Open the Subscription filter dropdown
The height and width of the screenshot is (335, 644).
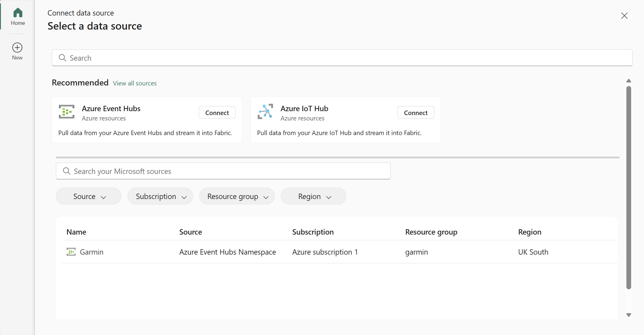pyautogui.click(x=160, y=196)
